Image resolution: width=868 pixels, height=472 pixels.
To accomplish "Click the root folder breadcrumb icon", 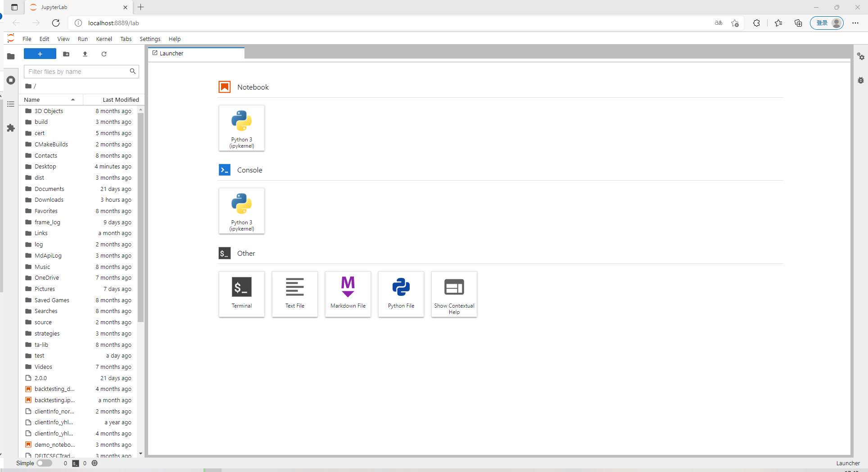I will pyautogui.click(x=28, y=86).
